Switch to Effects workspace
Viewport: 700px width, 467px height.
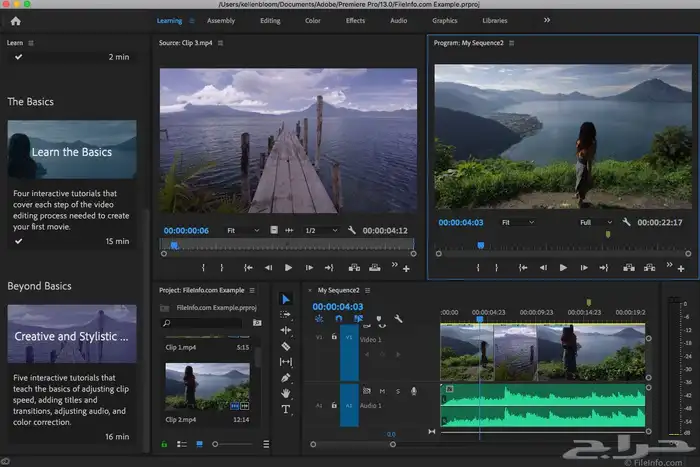pos(355,21)
